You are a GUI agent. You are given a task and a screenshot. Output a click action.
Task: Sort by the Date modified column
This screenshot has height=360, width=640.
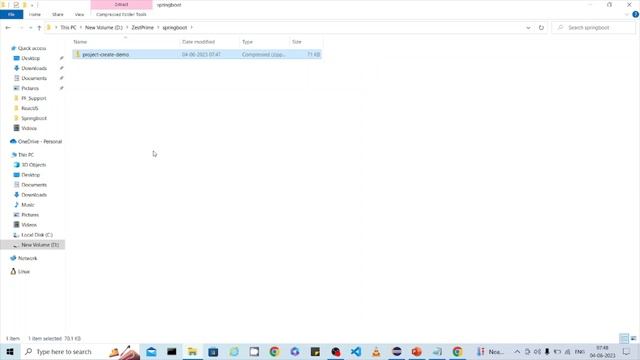point(209,42)
